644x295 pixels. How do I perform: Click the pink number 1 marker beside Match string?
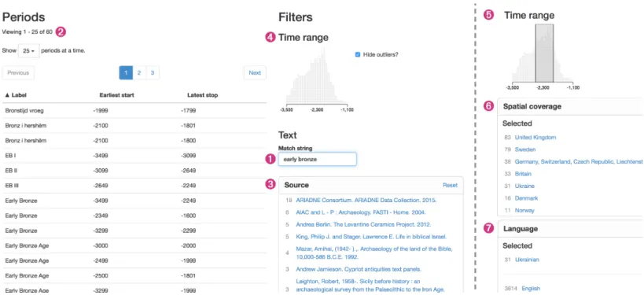[x=270, y=160]
